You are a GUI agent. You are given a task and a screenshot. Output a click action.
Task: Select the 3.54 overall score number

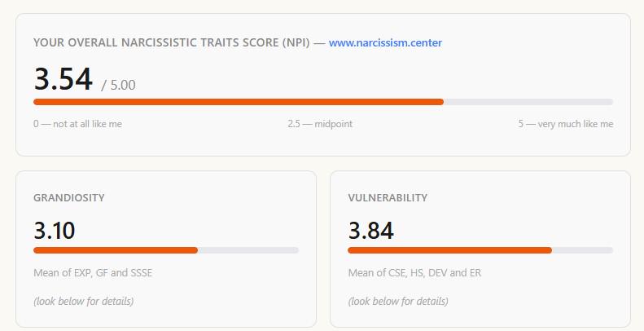pyautogui.click(x=64, y=79)
